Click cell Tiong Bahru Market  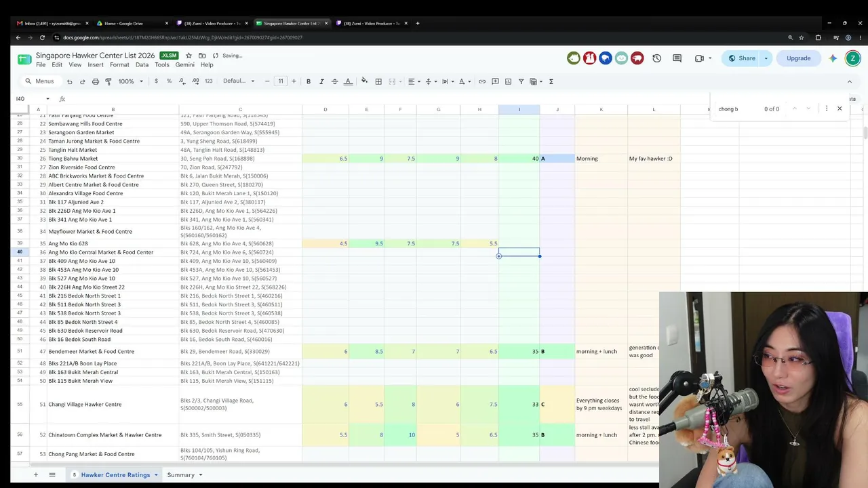[111, 159]
